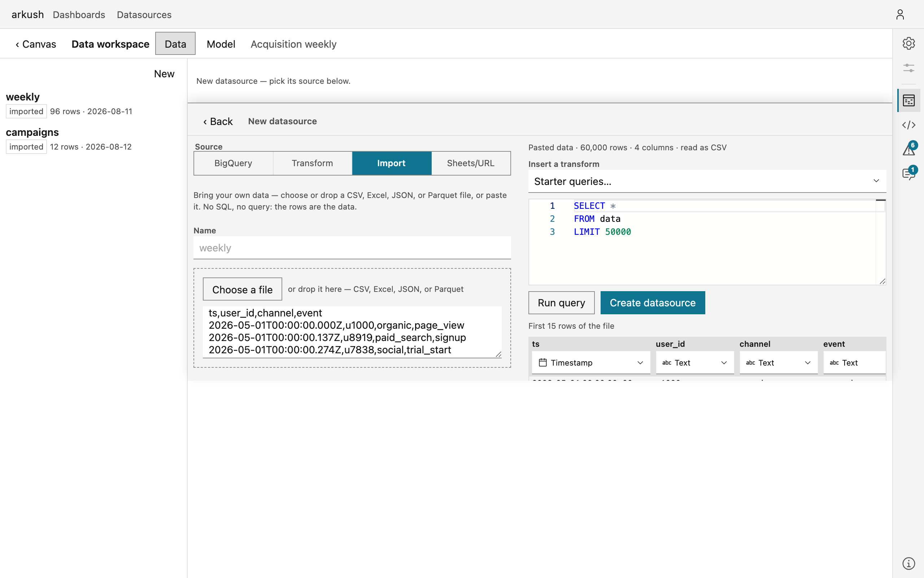Select the data table panel icon
The width and height of the screenshot is (924, 578).
[x=909, y=100]
